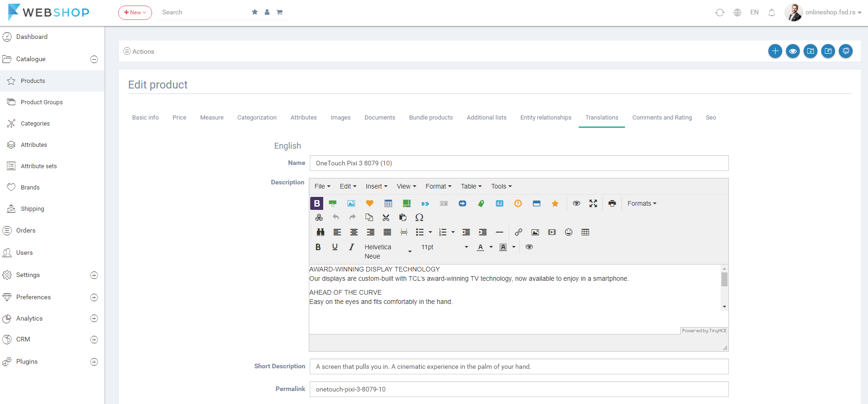Expand the Preferences sidebar section
868x404 pixels.
click(x=94, y=297)
